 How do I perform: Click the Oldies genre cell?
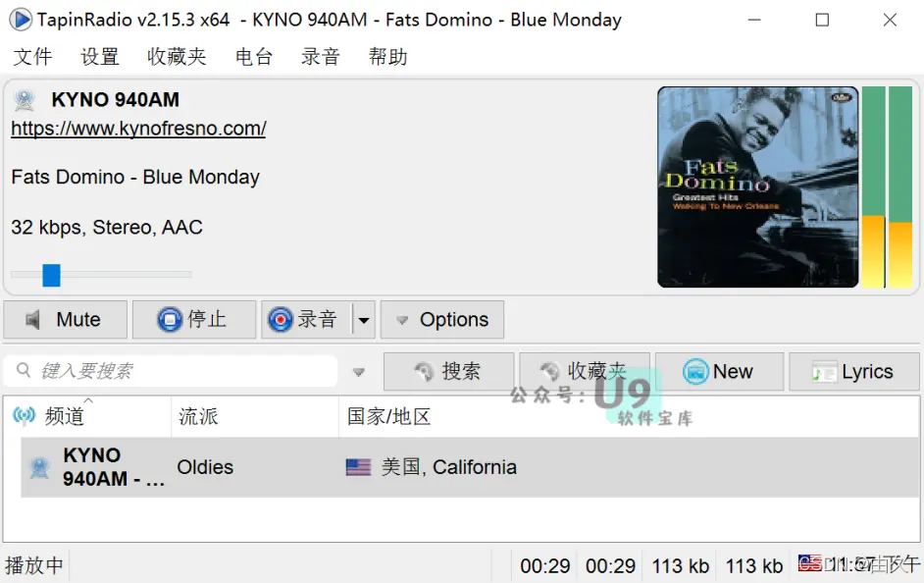205,467
